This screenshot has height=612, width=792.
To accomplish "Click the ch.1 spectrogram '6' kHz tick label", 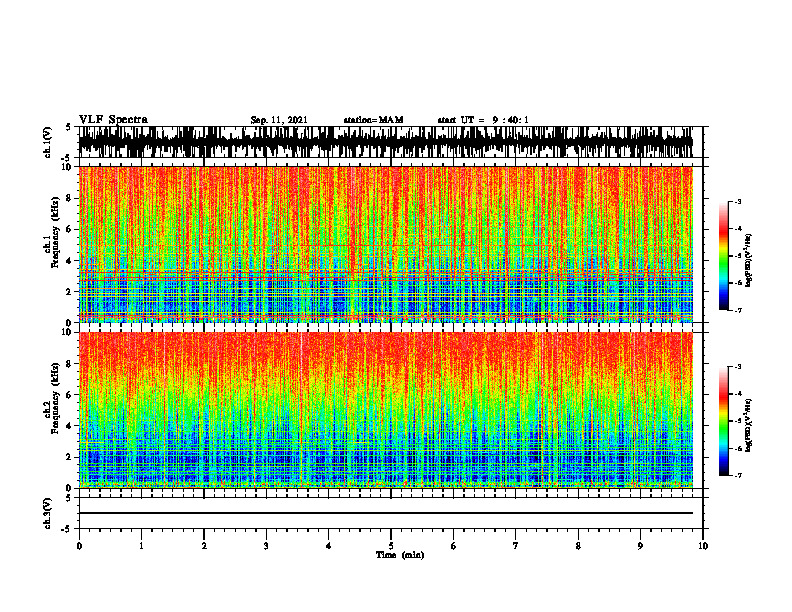I will (x=70, y=230).
